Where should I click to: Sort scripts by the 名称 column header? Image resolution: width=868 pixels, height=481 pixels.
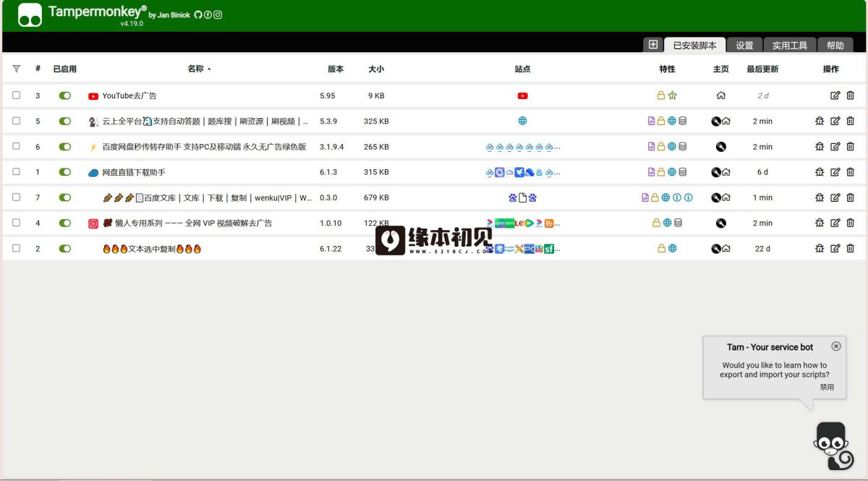(195, 69)
